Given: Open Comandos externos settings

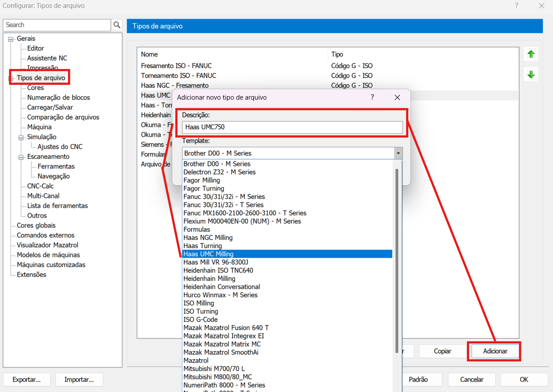Looking at the screenshot, I should 45,236.
